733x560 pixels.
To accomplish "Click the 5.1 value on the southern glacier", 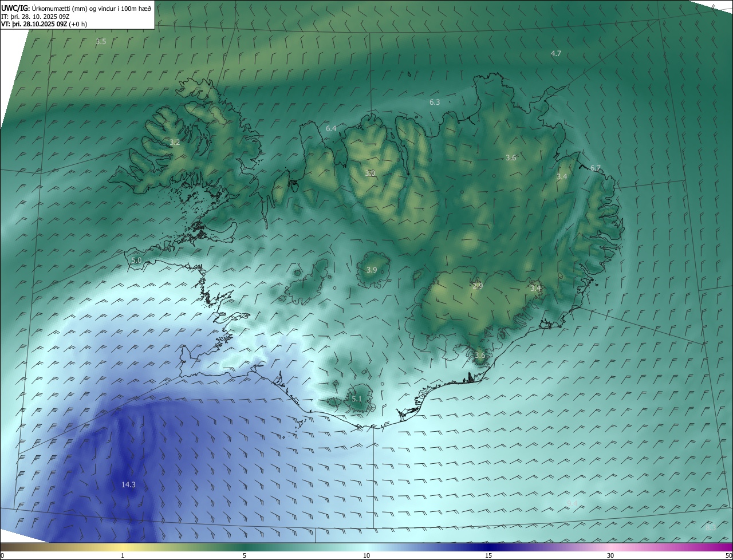I will pyautogui.click(x=357, y=399).
